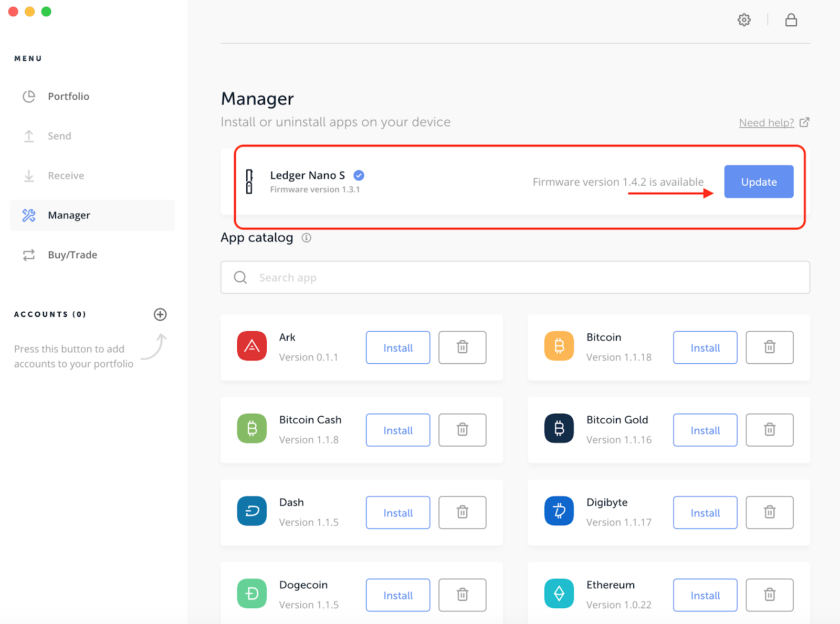
Task: Uninstall Ark using its trash icon
Action: pos(463,347)
